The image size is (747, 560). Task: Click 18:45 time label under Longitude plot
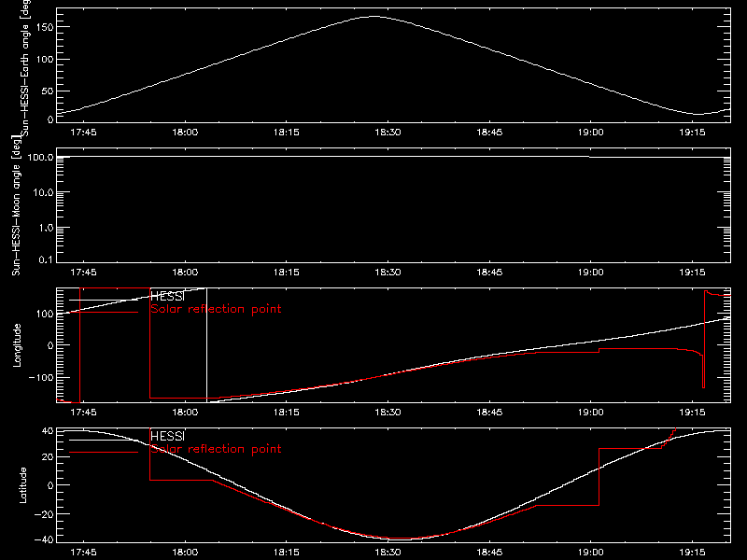coord(489,413)
